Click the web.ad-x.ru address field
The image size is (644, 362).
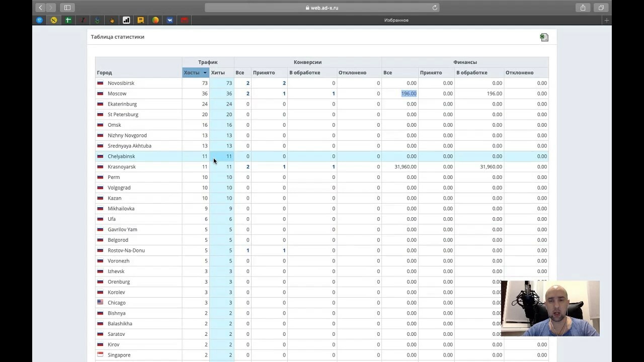point(322,8)
